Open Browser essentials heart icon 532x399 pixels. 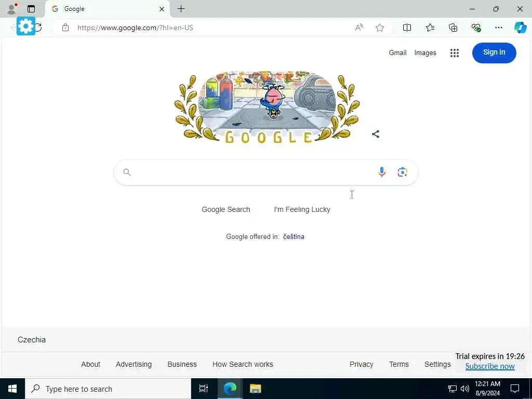click(476, 28)
